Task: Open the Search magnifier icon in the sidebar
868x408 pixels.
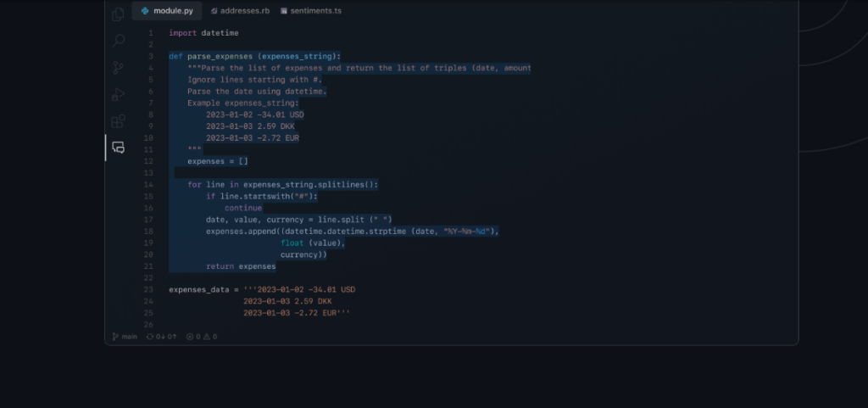Action: 119,41
